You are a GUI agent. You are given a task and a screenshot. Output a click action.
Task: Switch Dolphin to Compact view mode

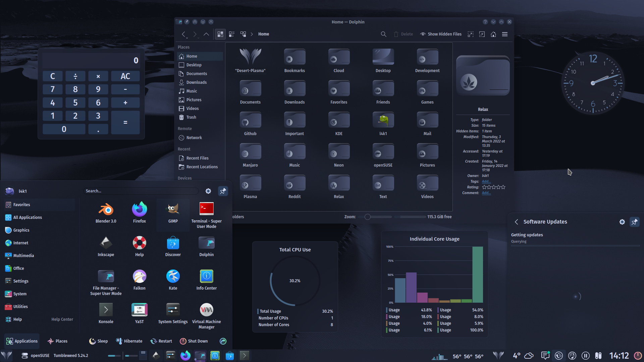pyautogui.click(x=232, y=34)
